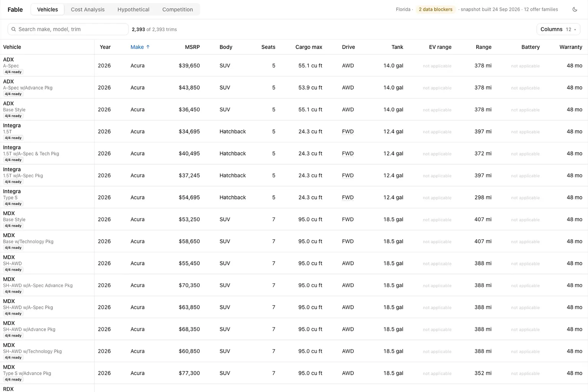Sort by the Tank column header

397,47
